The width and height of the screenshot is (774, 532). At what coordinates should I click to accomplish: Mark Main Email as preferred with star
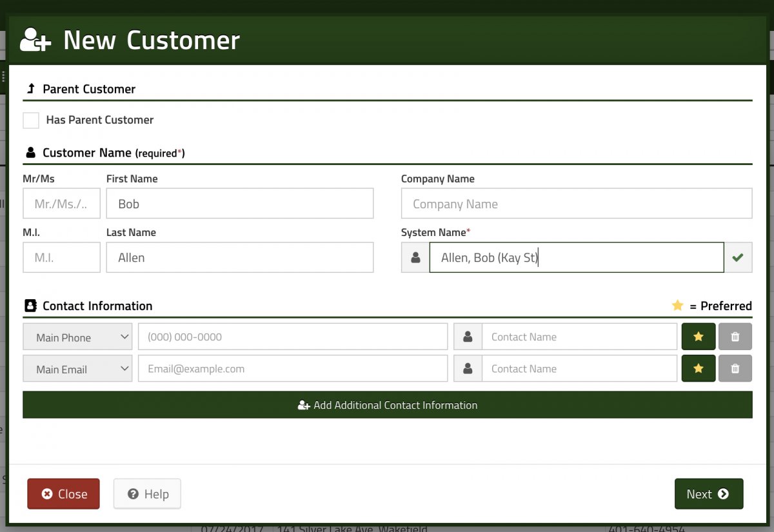coord(699,369)
